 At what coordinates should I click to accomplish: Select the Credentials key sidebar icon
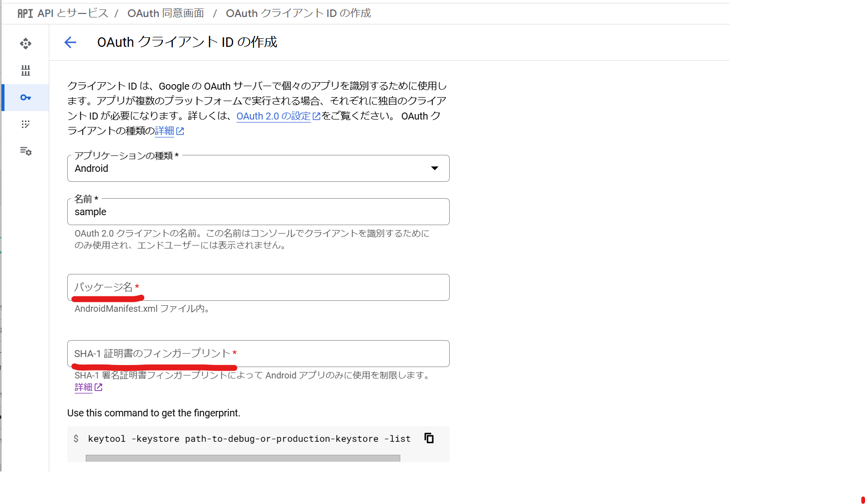coord(25,97)
